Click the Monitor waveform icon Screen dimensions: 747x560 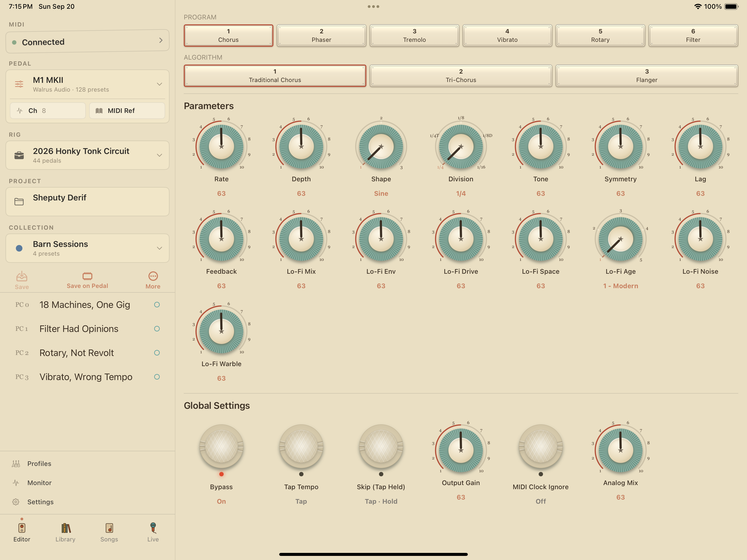[16, 483]
